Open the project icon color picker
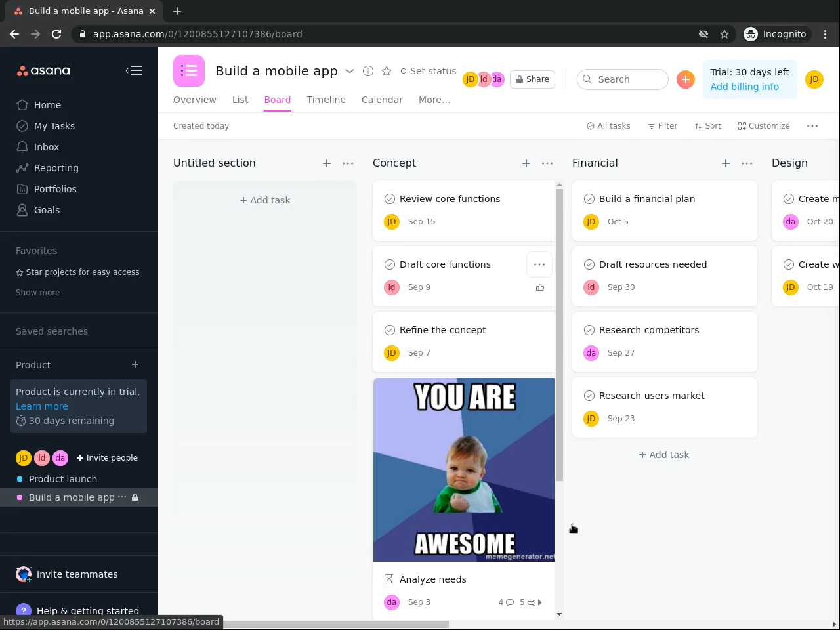Image resolution: width=840 pixels, height=630 pixels. pyautogui.click(x=189, y=71)
